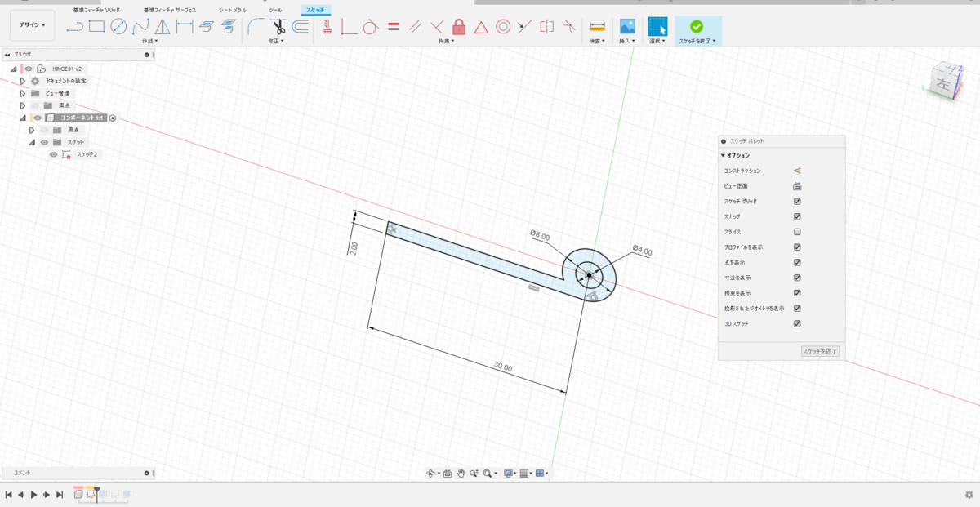Select the Trim scissors tool

(x=278, y=26)
